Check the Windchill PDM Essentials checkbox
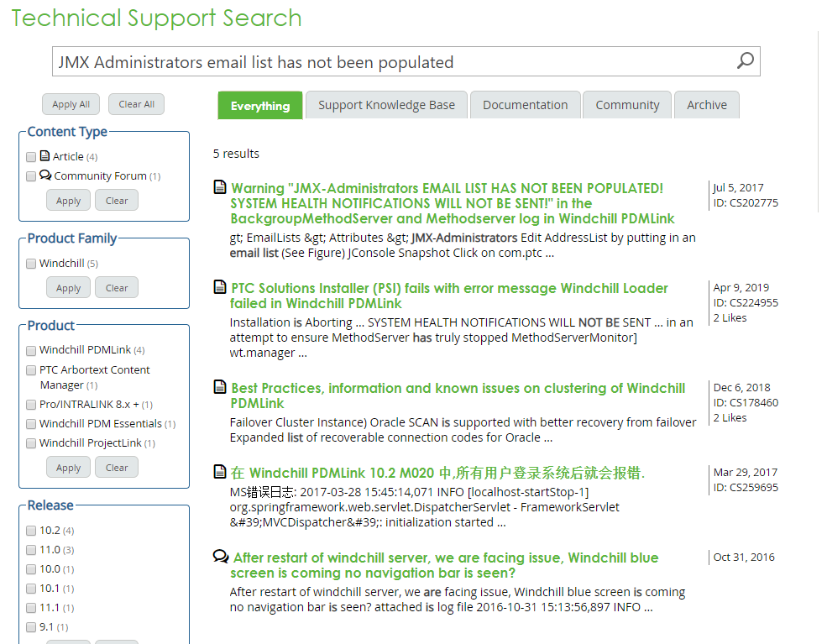 coord(31,424)
